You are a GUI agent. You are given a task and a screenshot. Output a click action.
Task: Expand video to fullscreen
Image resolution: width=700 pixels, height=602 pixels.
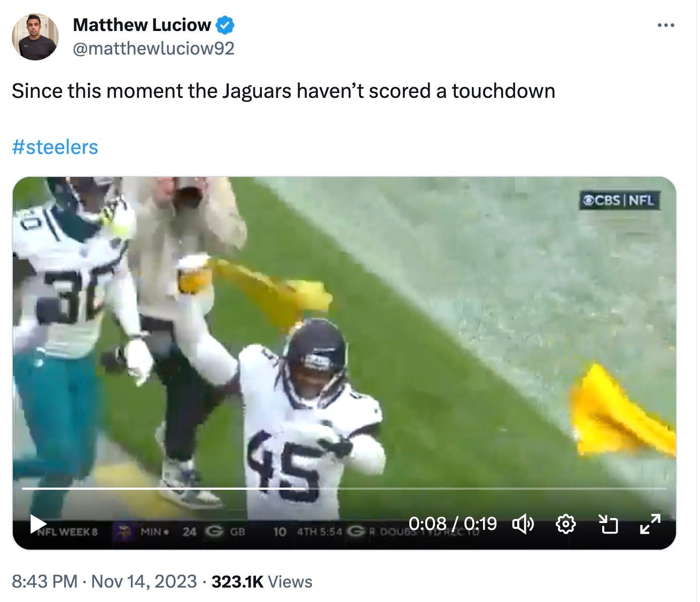coord(650,524)
